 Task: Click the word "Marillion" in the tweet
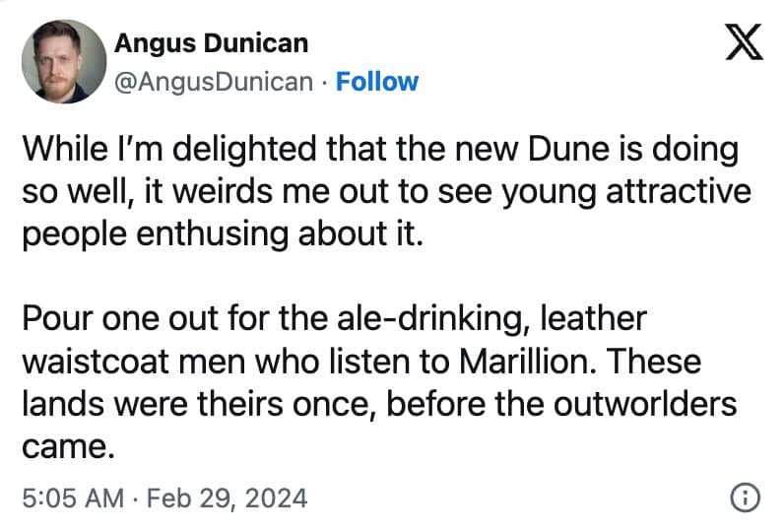point(525,361)
